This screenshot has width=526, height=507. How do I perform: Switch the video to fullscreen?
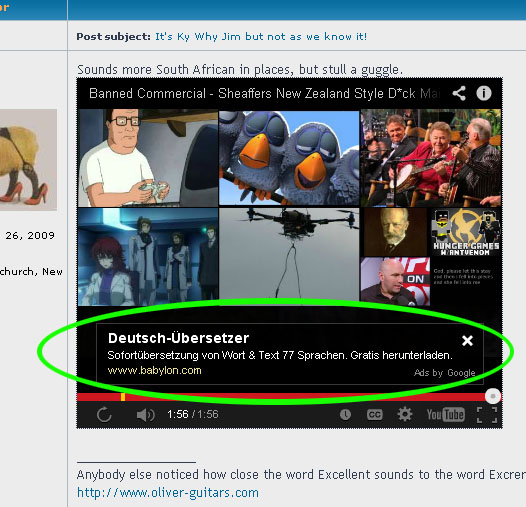[x=487, y=415]
